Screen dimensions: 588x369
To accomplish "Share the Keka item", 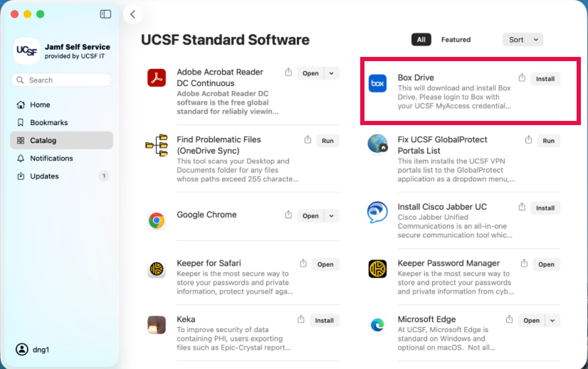I will 301,320.
